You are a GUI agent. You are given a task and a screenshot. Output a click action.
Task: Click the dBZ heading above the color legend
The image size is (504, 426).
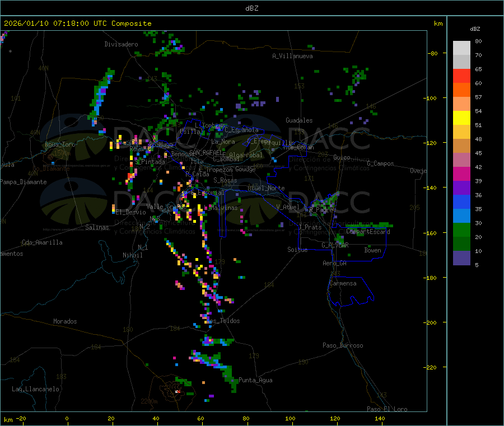[x=475, y=29]
